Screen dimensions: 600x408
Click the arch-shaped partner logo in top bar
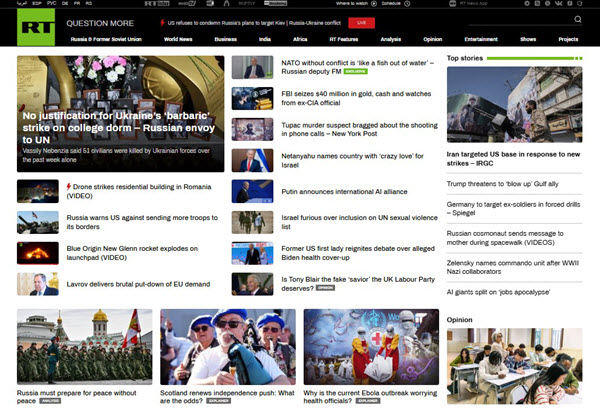point(226,3)
